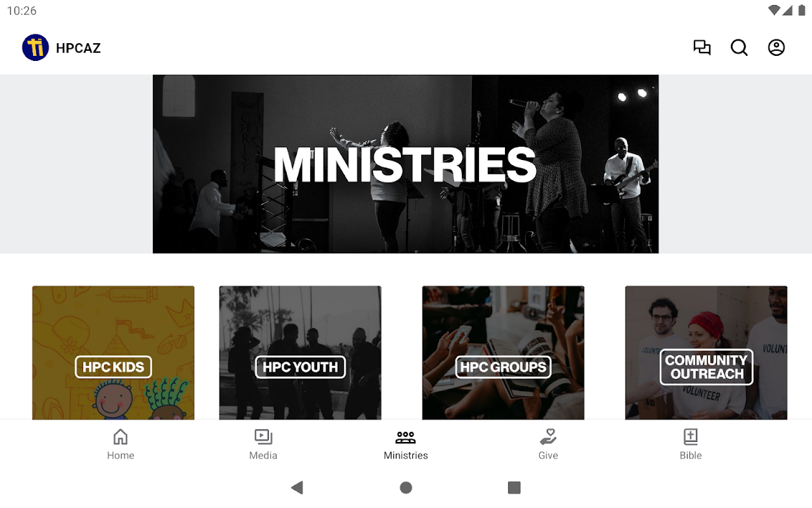Tap the Media tab label
Screen dimensions: 812x508
point(263,455)
